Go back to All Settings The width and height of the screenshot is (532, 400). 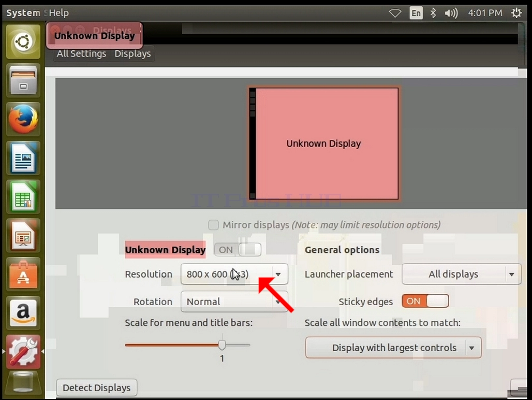coord(81,54)
